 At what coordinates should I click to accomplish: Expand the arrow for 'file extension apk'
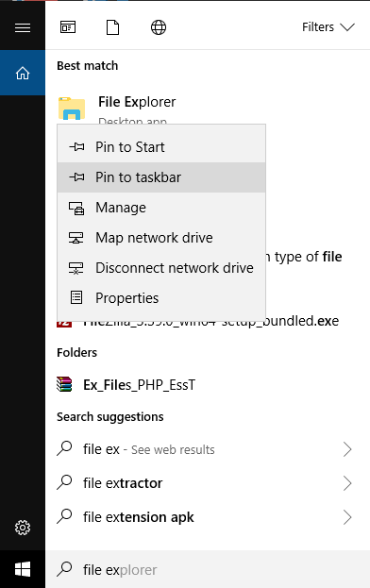pyautogui.click(x=347, y=517)
